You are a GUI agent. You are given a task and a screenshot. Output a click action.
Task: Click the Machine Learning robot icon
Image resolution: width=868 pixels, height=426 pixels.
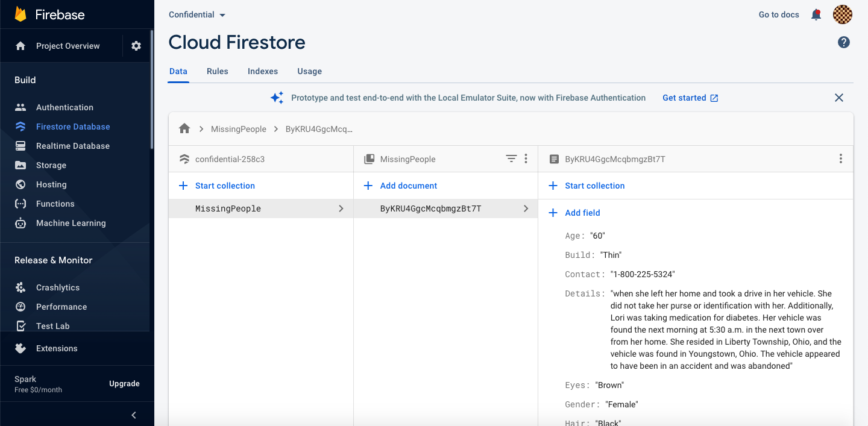(x=20, y=223)
